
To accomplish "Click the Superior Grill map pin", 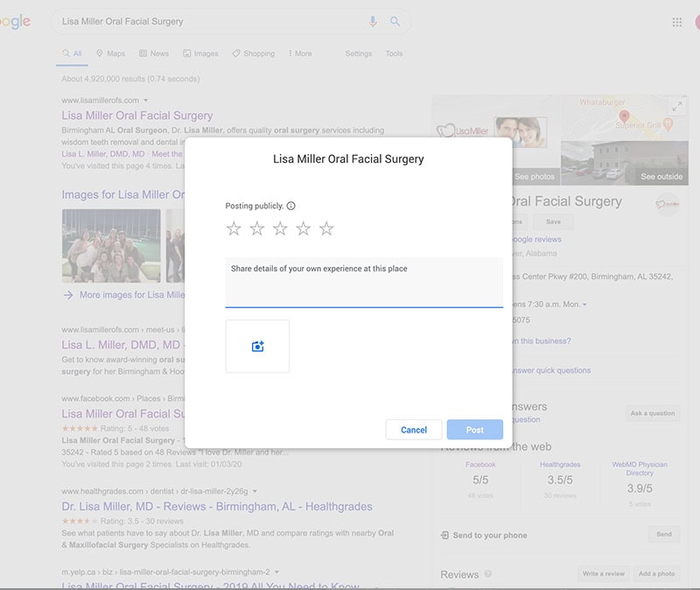I will click(x=668, y=123).
